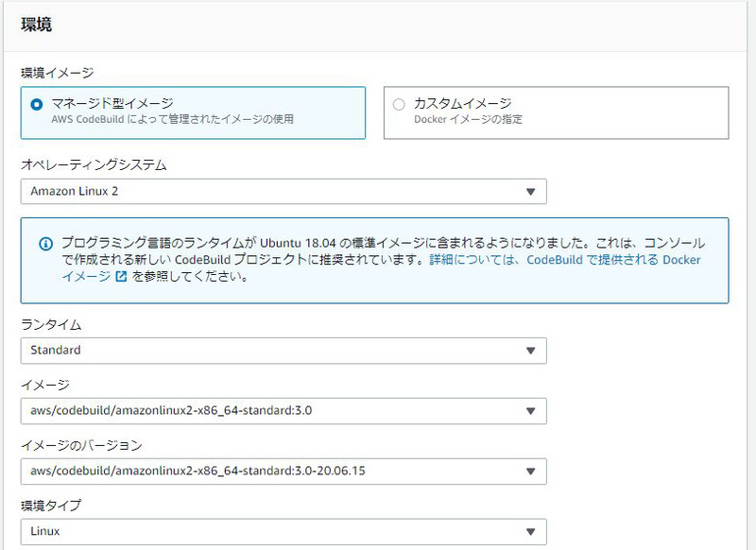Click the info icon in the blue notice
This screenshot has height=550, width=756.
45,244
